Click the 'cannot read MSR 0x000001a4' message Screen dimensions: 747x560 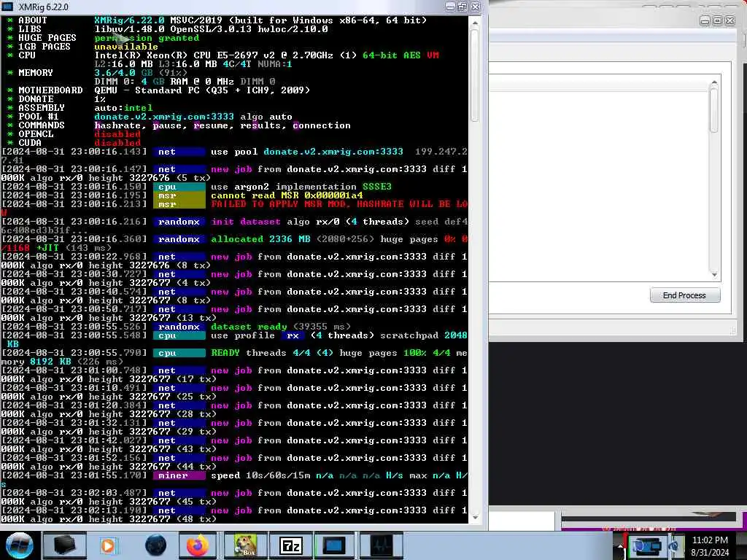287,195
